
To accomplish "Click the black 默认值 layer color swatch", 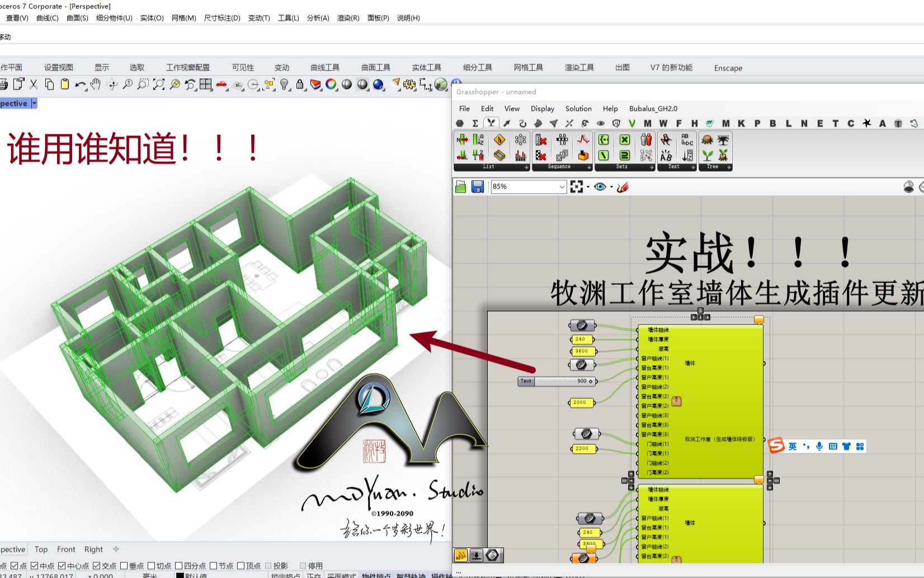I will (180, 575).
